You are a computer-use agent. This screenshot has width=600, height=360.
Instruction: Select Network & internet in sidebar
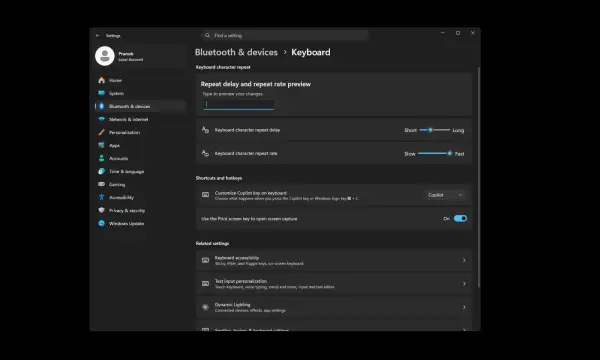tap(140, 119)
